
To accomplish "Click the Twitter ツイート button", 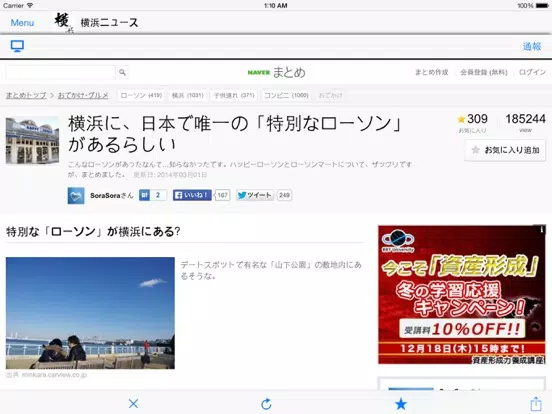I will [255, 195].
